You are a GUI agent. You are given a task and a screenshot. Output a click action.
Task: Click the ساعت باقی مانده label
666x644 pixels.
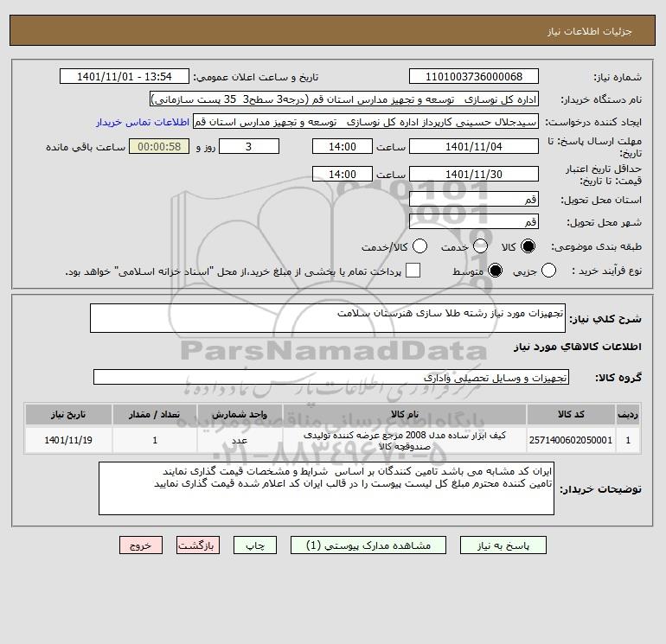point(86,147)
